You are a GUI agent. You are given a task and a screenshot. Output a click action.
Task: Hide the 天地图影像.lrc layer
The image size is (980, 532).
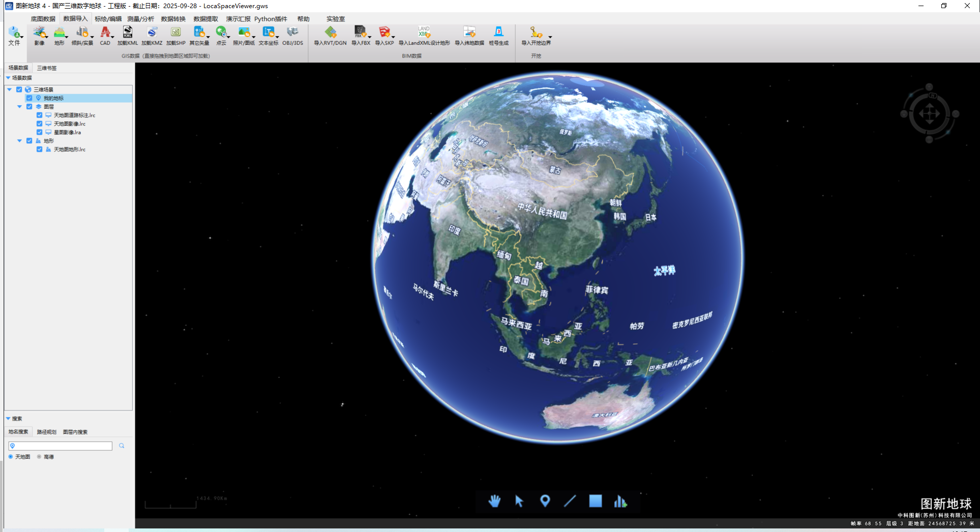click(40, 124)
